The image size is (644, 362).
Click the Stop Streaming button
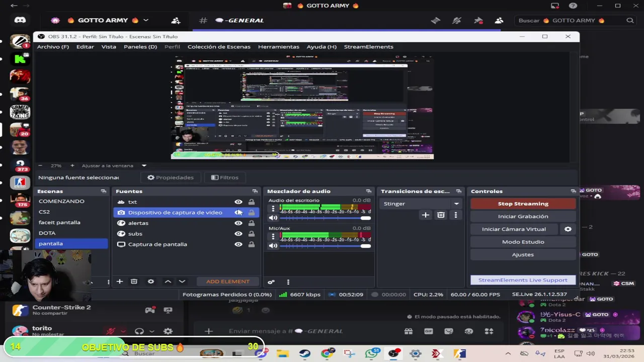[523, 204]
